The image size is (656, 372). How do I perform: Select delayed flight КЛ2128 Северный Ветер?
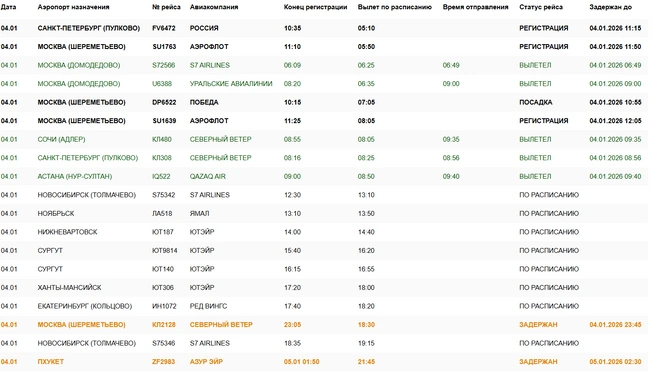coord(324,325)
